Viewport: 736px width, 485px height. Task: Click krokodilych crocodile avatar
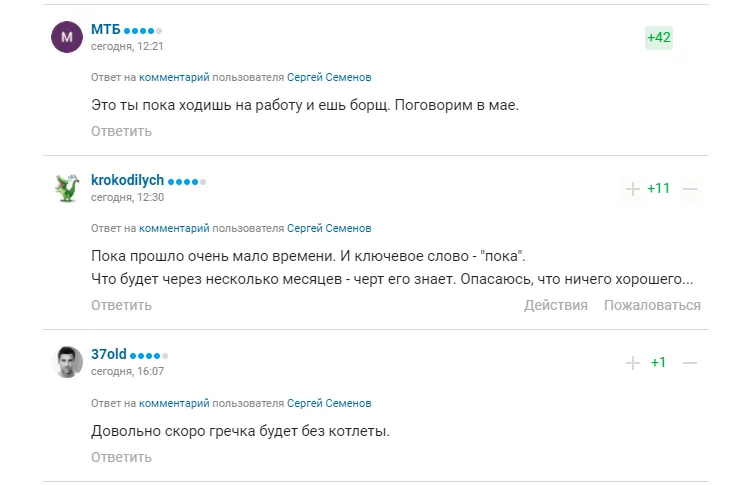(x=67, y=188)
